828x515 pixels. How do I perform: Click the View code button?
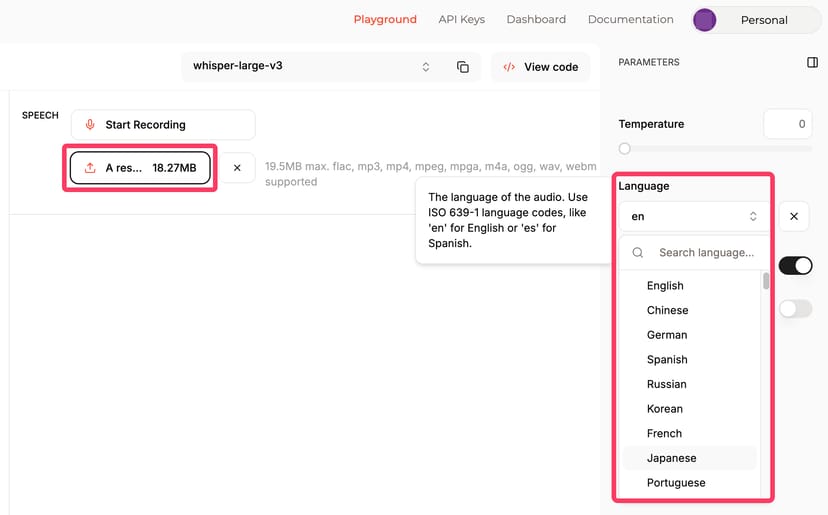coord(540,67)
